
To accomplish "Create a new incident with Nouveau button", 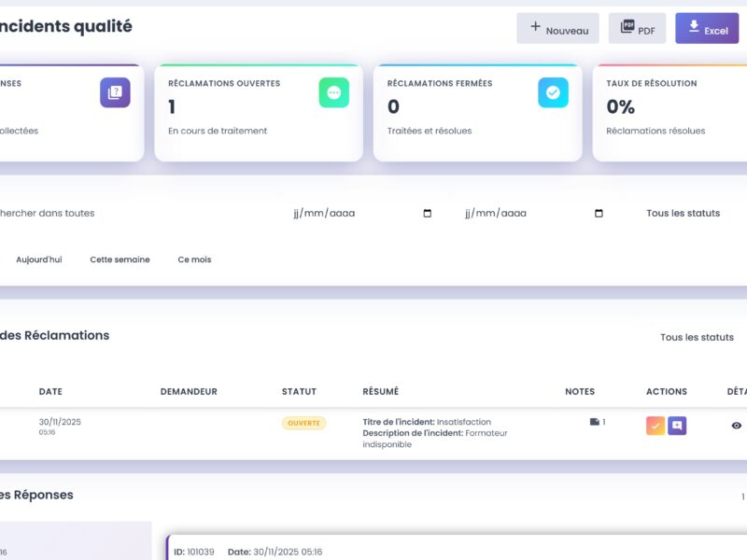I will (x=557, y=29).
